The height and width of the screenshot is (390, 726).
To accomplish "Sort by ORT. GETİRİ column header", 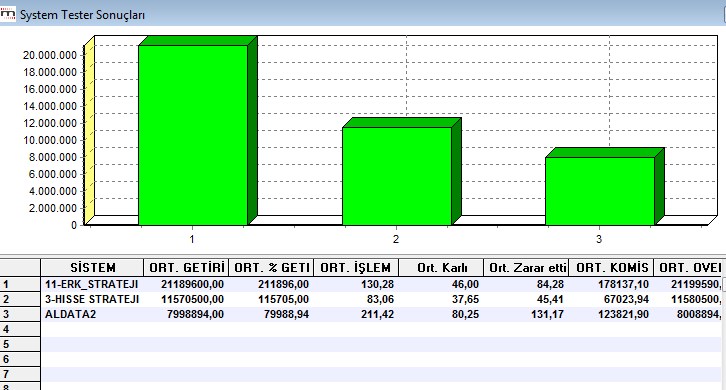I will point(186,268).
